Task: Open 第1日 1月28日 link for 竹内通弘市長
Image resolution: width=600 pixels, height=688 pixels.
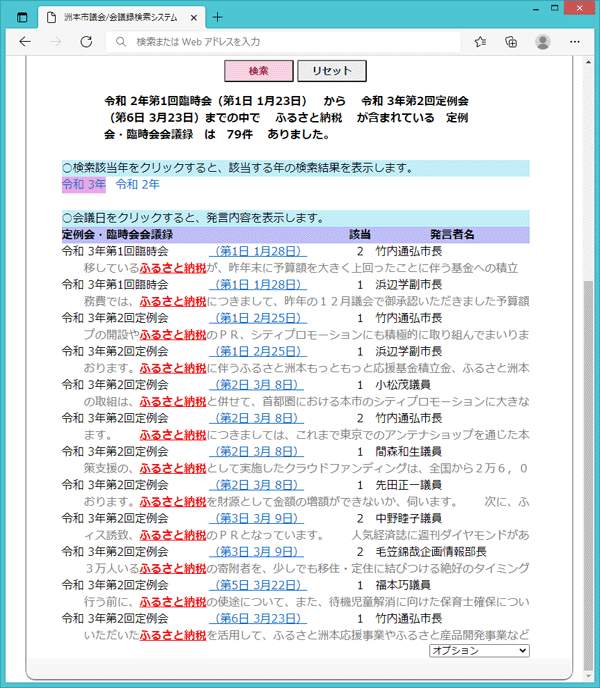Action: pos(258,251)
